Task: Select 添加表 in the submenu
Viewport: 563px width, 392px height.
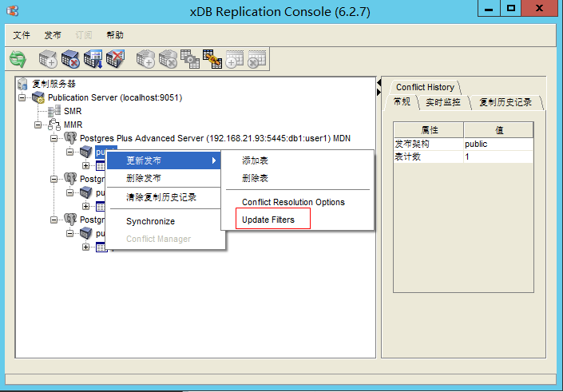Action: pos(298,160)
